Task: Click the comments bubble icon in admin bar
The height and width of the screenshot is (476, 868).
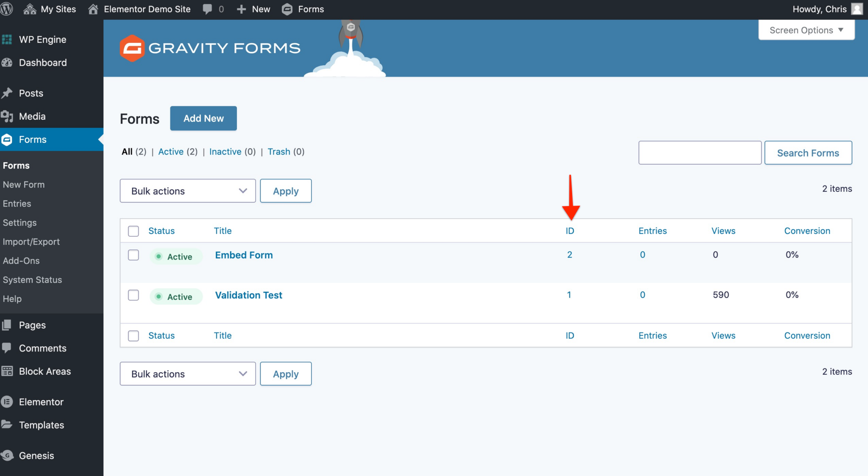Action: click(207, 9)
